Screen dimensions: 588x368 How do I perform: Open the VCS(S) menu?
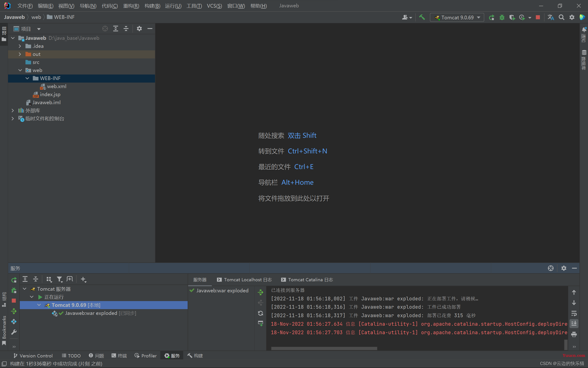(214, 6)
